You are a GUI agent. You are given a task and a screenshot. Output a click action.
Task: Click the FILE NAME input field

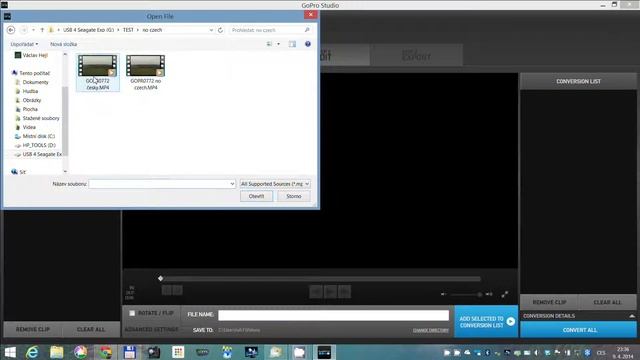click(x=333, y=315)
